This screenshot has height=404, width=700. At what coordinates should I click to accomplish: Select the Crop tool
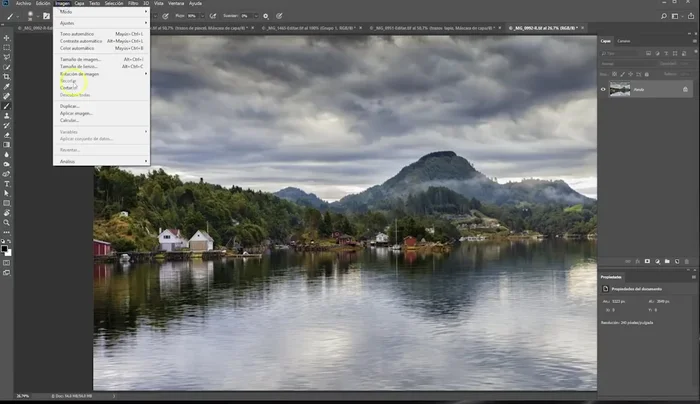[x=7, y=76]
